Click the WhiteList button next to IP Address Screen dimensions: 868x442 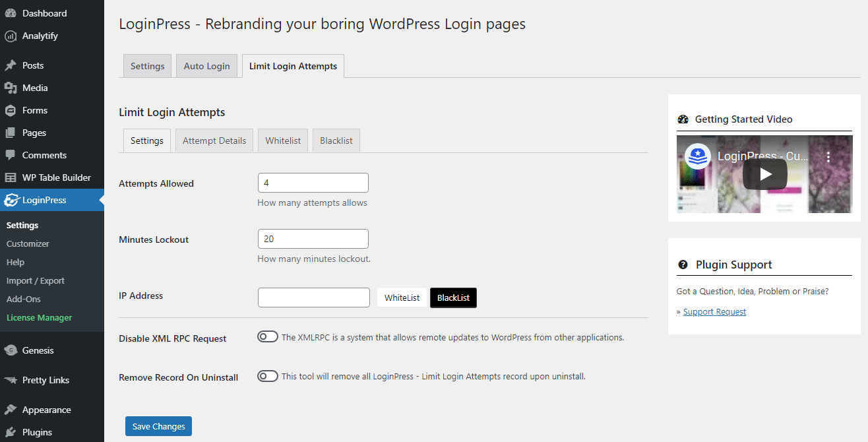[x=402, y=298]
